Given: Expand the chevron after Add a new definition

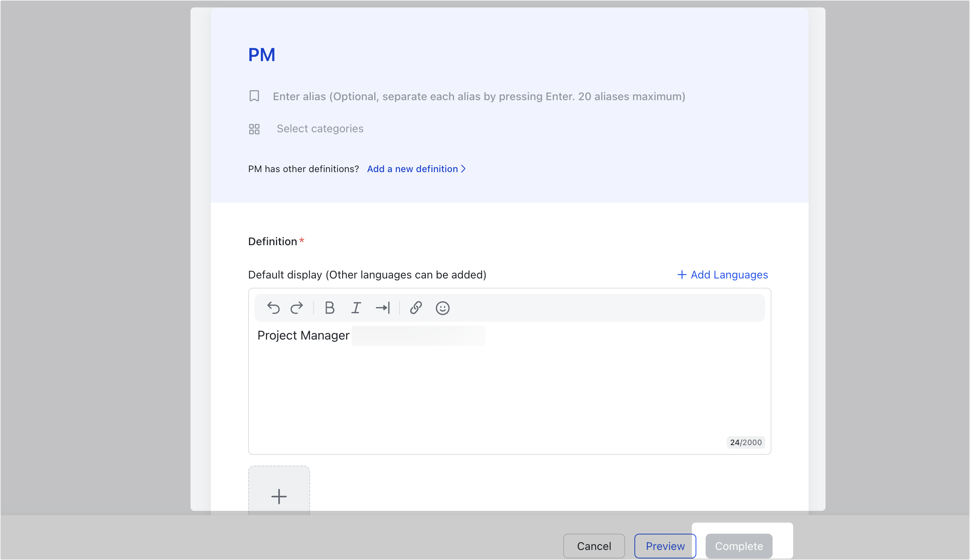Looking at the screenshot, I should (464, 169).
